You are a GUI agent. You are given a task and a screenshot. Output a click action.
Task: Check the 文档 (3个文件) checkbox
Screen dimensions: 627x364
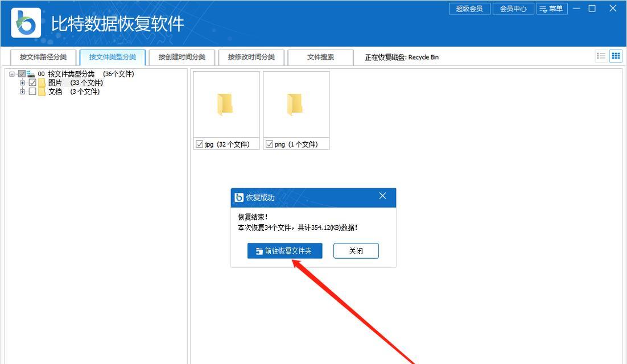[x=33, y=92]
